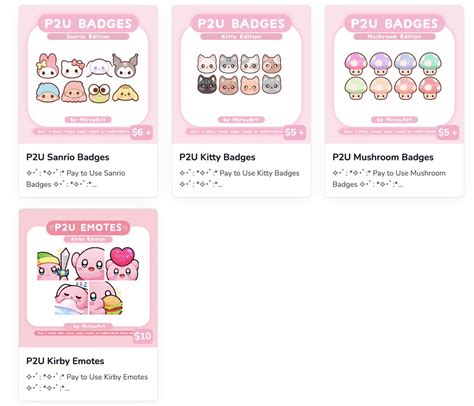Open the Pay to Use Kirby Emotes description
Image resolution: width=474 pixels, height=406 pixels.
[87, 383]
